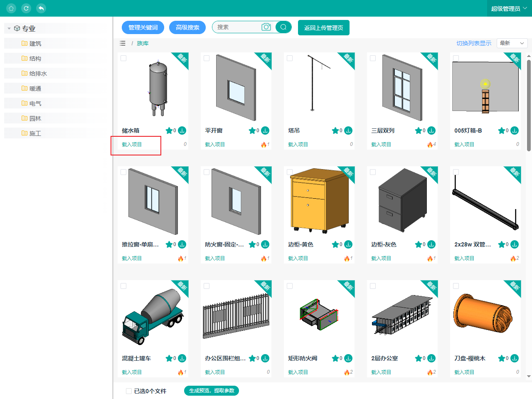532x399 pixels.
Task: Click the refresh icon in top bar
Action: tap(26, 8)
